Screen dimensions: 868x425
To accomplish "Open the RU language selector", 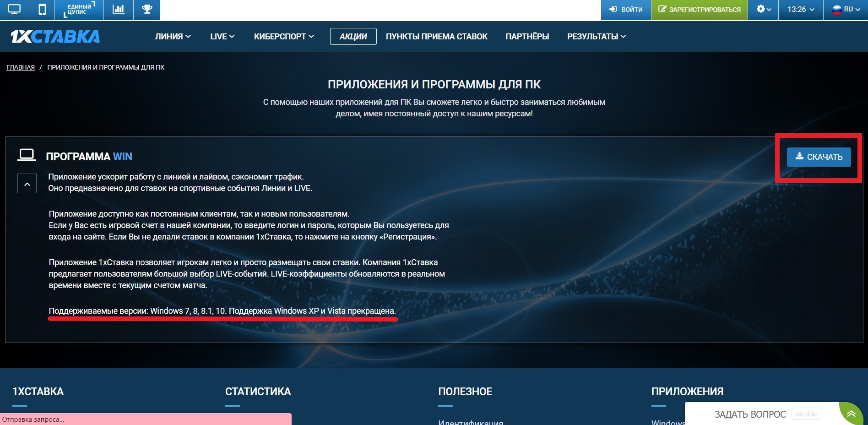I will pos(846,10).
